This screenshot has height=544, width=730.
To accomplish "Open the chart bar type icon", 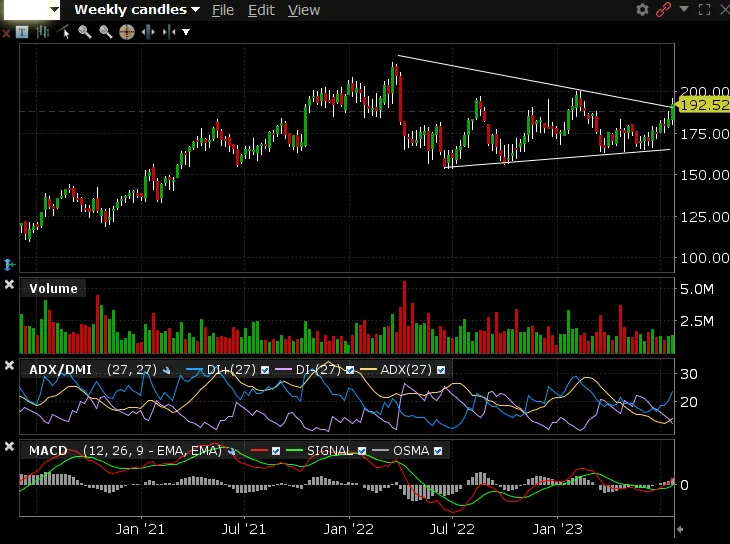I will click(x=43, y=32).
